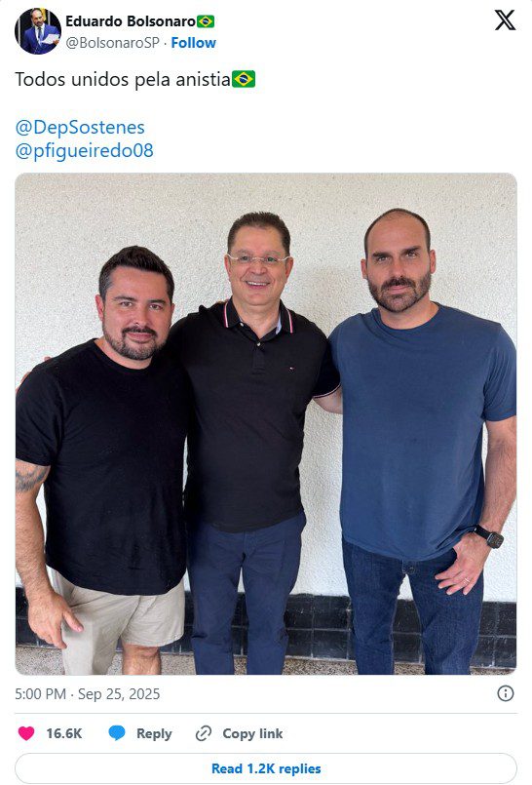
Task: Open the tweet's attached photo
Action: click(266, 423)
